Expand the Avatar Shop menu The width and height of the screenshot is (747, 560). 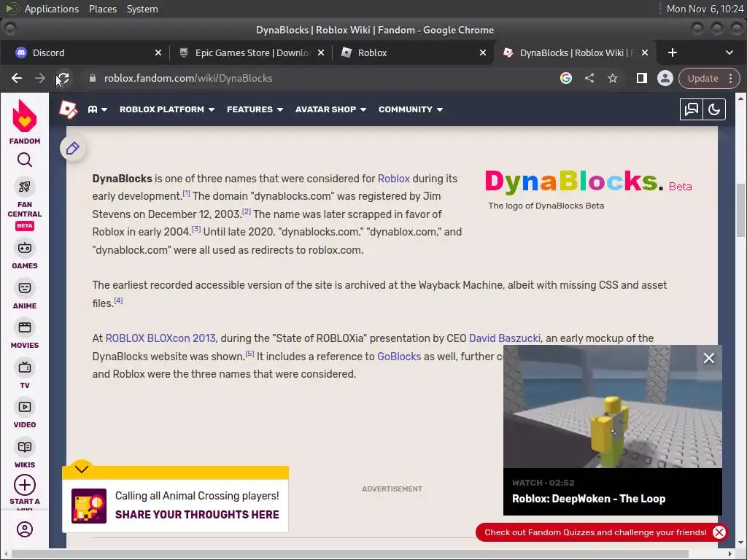(x=330, y=109)
